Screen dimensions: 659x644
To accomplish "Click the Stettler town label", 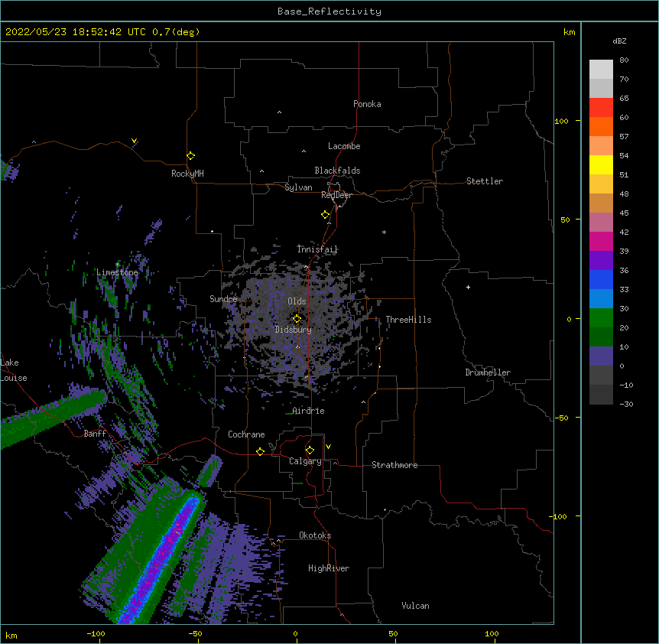I will 485,181.
